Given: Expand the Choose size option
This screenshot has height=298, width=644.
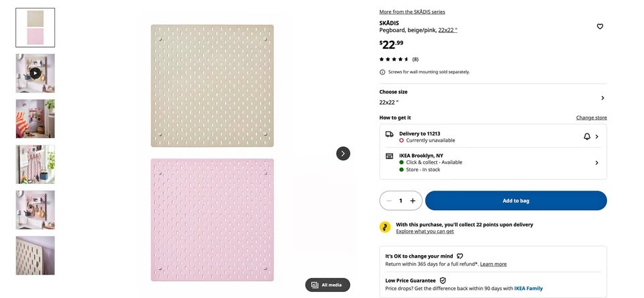Looking at the screenshot, I should pos(602,98).
